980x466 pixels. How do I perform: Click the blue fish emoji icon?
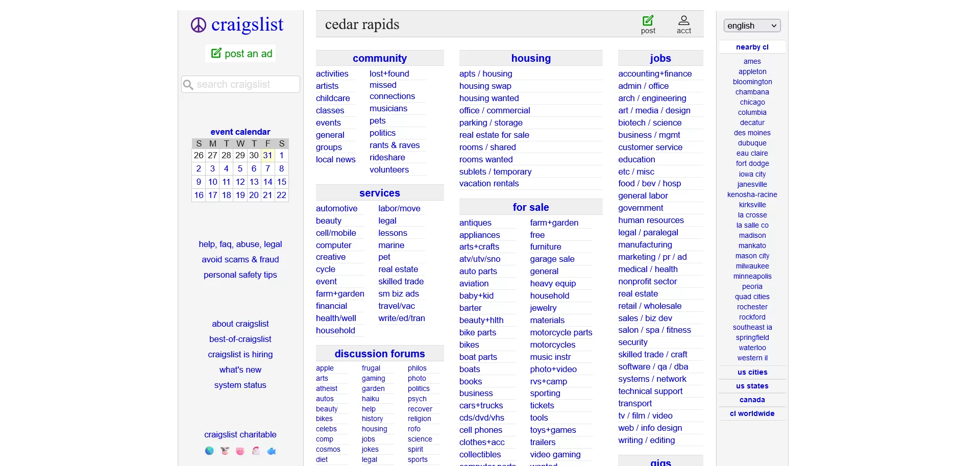pyautogui.click(x=272, y=451)
